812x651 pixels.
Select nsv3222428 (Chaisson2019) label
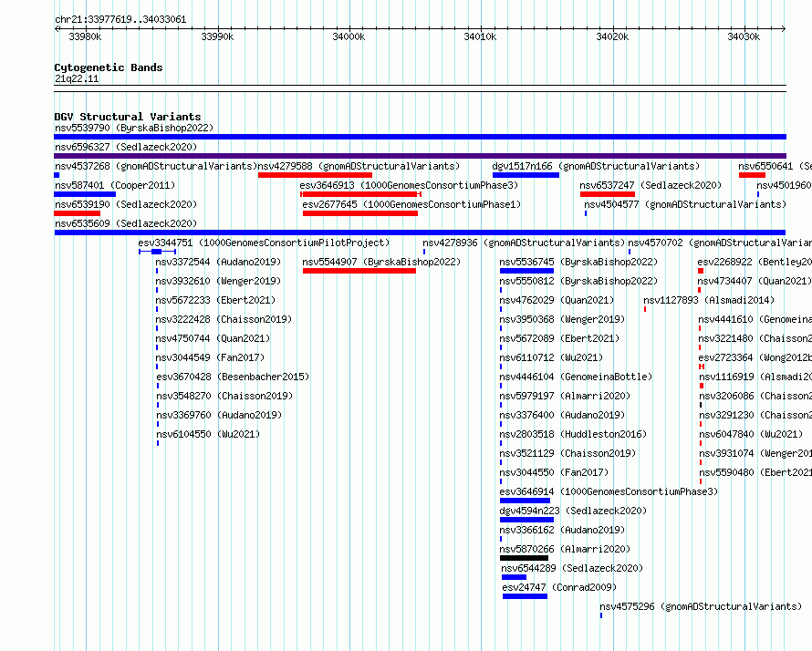(x=224, y=319)
